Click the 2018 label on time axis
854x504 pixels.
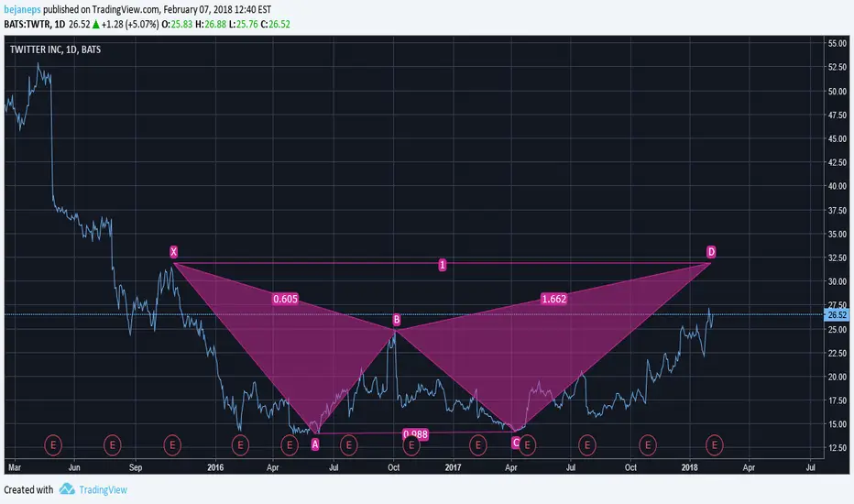[689, 467]
